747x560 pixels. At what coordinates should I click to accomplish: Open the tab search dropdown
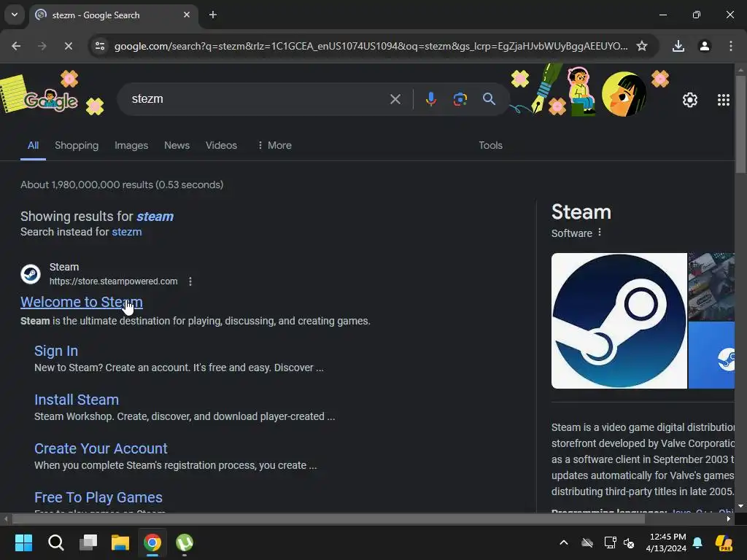15,15
